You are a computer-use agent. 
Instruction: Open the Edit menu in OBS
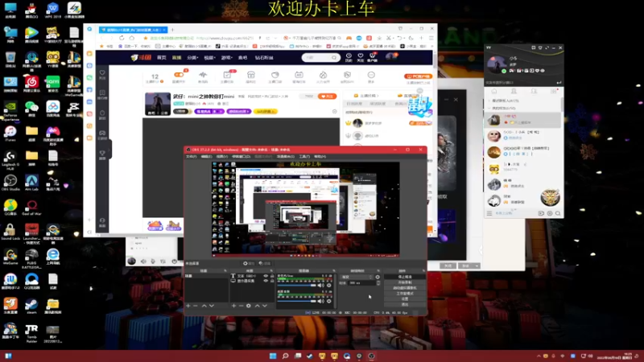tap(206, 156)
